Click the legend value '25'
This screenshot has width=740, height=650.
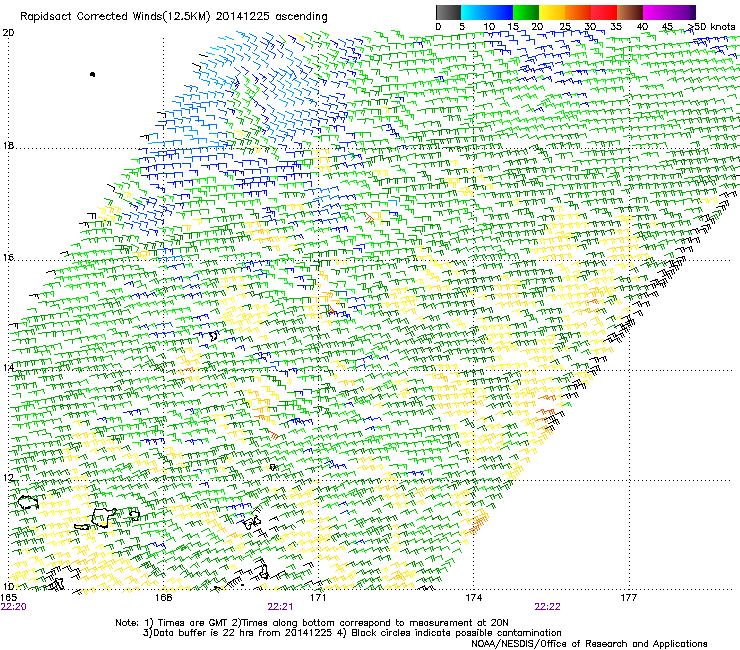point(565,27)
